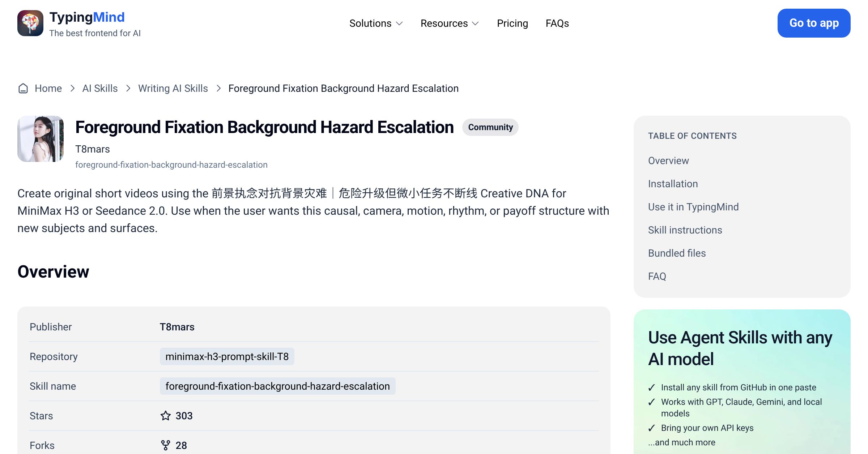
Task: Click the main skill title heading
Action: tap(264, 127)
